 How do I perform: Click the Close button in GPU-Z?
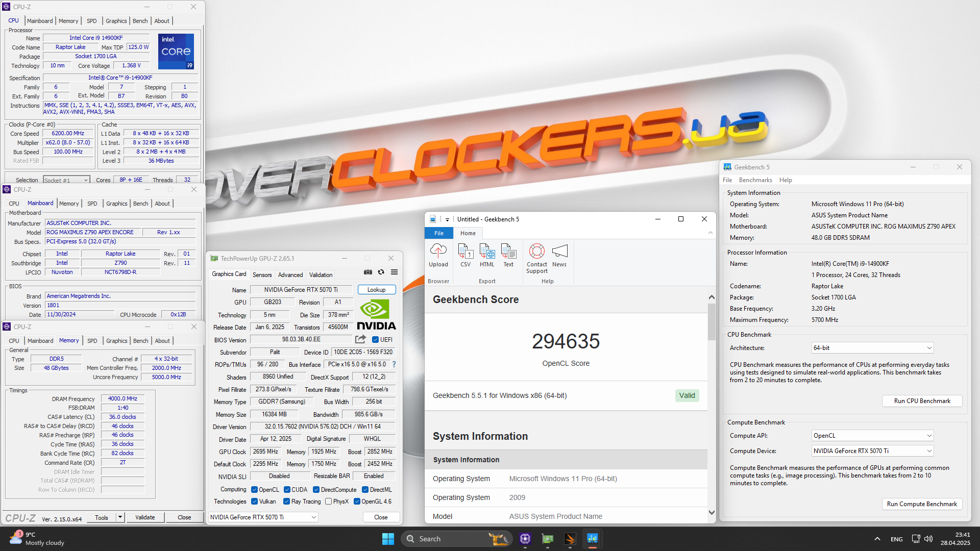click(381, 517)
